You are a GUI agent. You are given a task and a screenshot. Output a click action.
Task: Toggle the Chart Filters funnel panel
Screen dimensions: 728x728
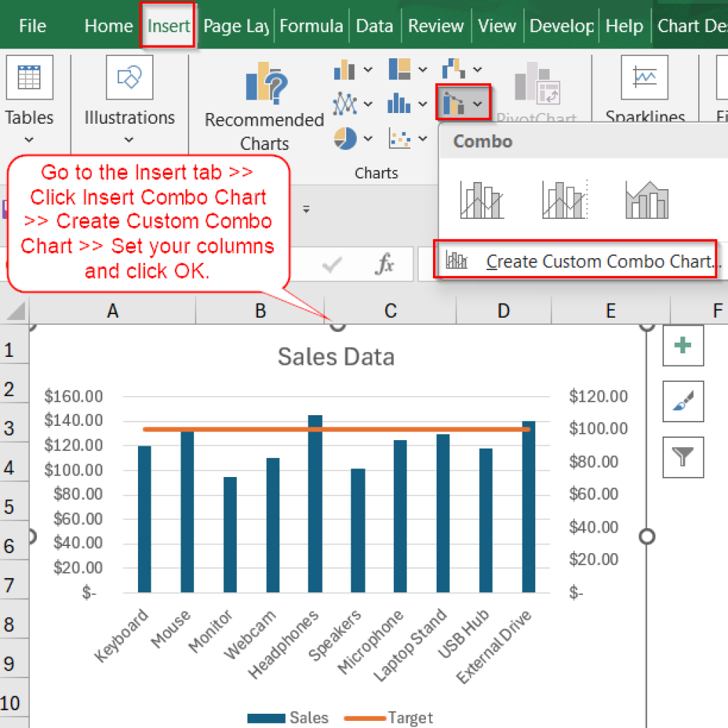682,456
